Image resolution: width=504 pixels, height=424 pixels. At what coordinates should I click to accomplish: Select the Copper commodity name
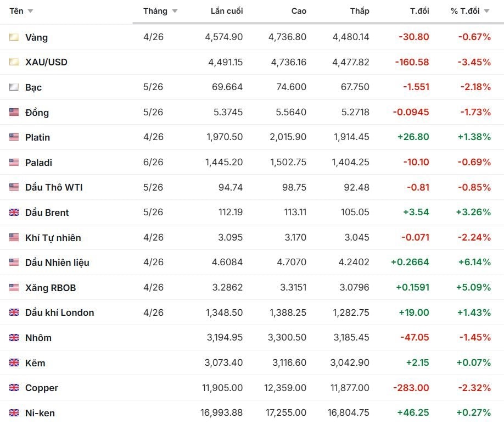click(41, 388)
